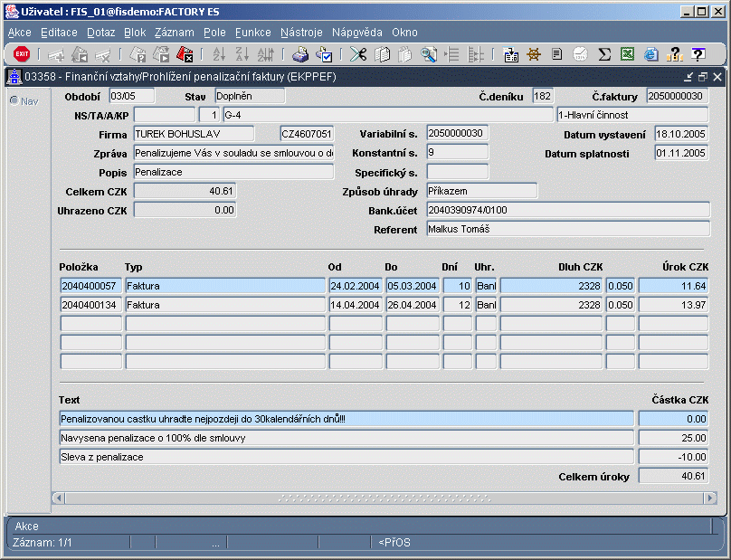
Task: Open the Editace menu
Action: point(59,32)
